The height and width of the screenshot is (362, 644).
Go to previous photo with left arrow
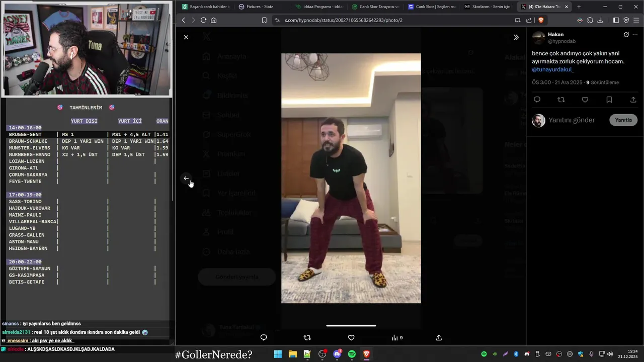point(186,178)
